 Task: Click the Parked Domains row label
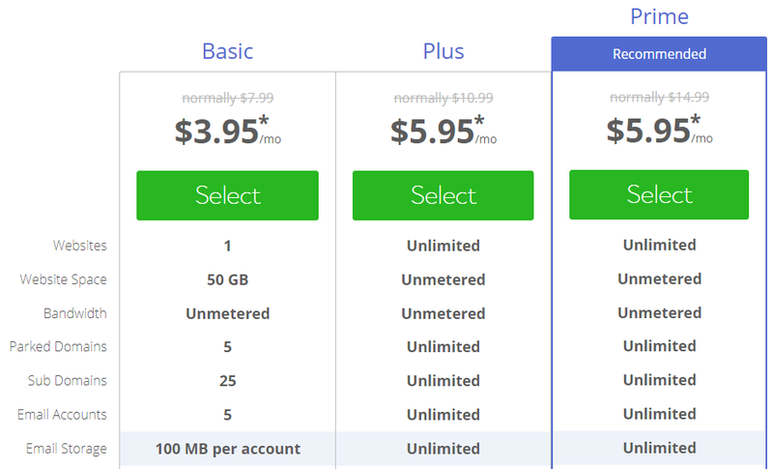(58, 347)
